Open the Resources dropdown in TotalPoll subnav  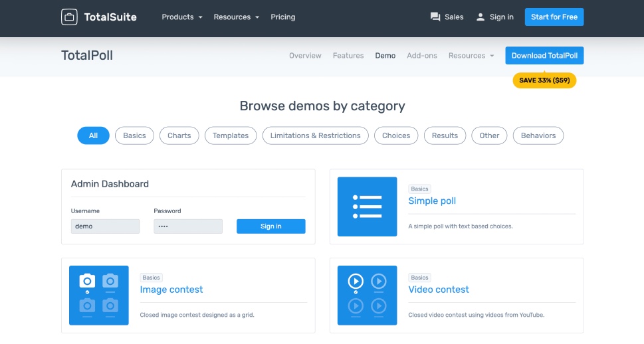[471, 56]
